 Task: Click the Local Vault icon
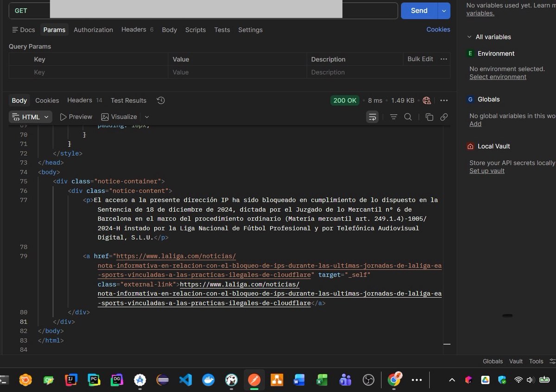pos(470,146)
